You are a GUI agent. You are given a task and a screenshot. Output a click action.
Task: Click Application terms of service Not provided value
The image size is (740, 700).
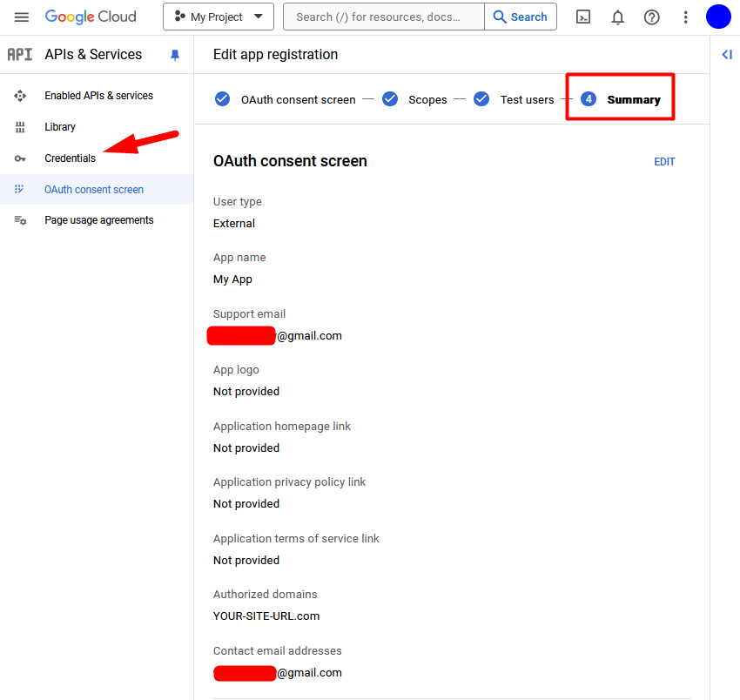[x=246, y=561]
